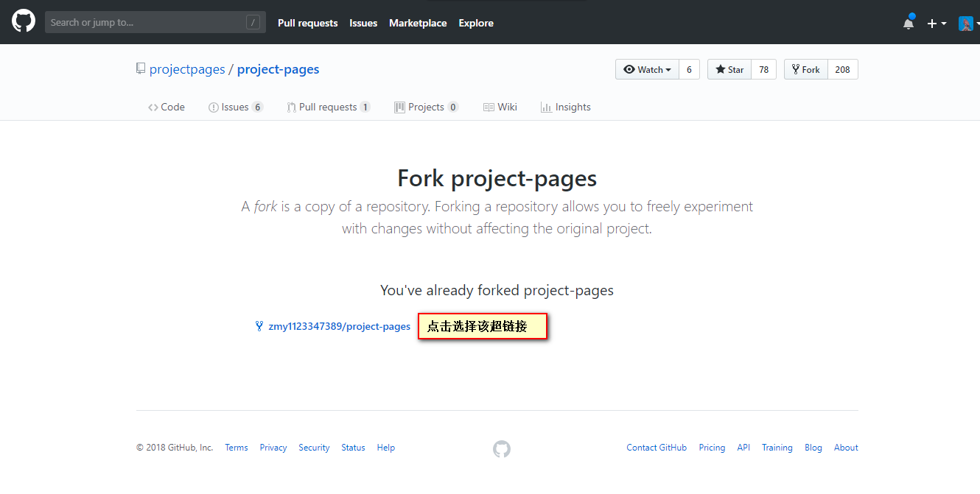The image size is (980, 494).
Task: Click the footer GitHub mark icon
Action: (501, 448)
